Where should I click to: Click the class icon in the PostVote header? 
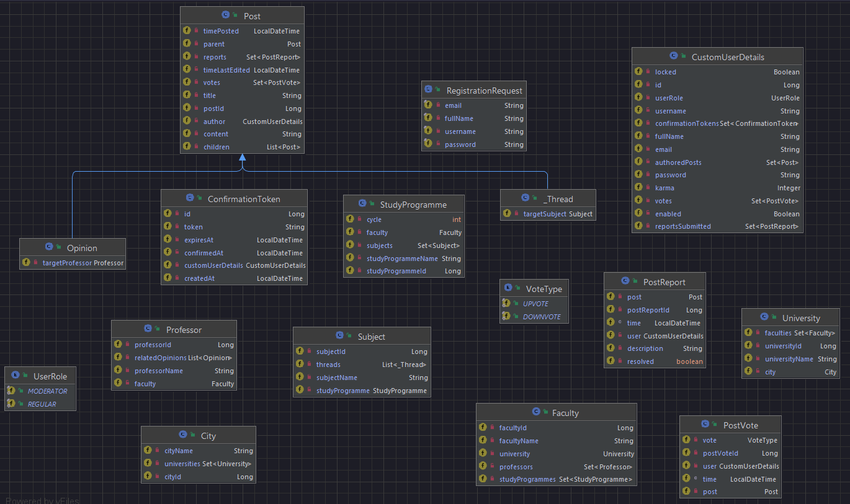tap(705, 425)
